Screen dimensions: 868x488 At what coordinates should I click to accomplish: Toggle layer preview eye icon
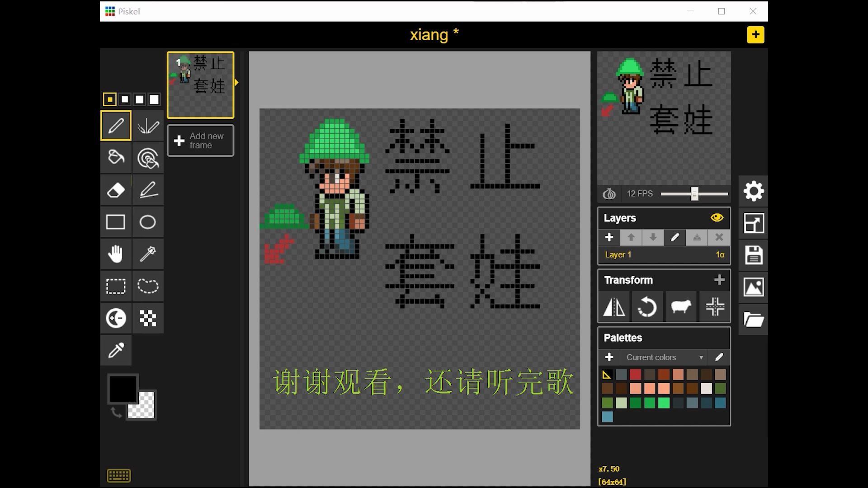(717, 218)
